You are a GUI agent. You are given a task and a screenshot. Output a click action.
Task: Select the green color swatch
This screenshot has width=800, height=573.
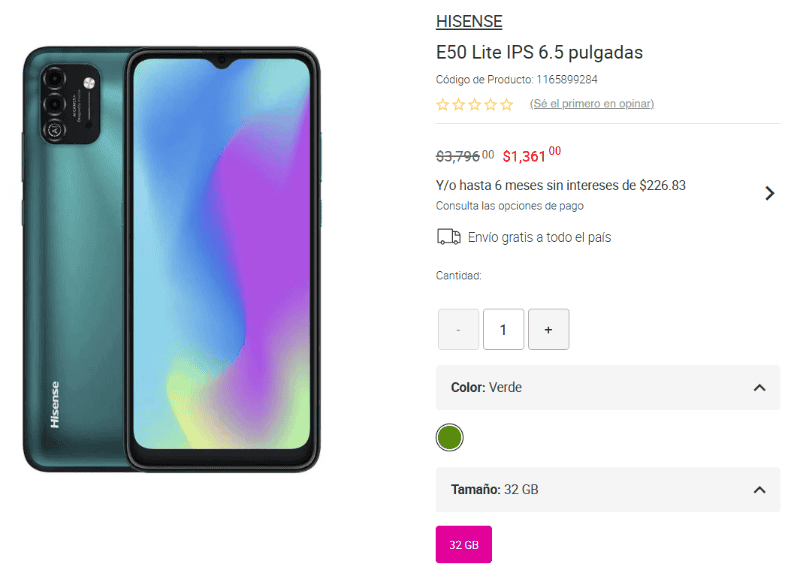click(450, 437)
